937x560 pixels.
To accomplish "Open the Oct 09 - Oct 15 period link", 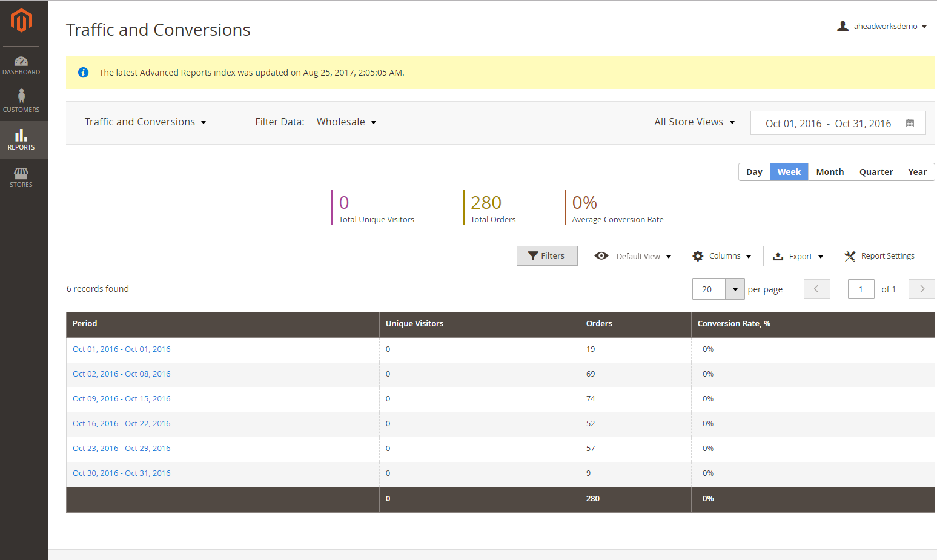I will coord(122,399).
